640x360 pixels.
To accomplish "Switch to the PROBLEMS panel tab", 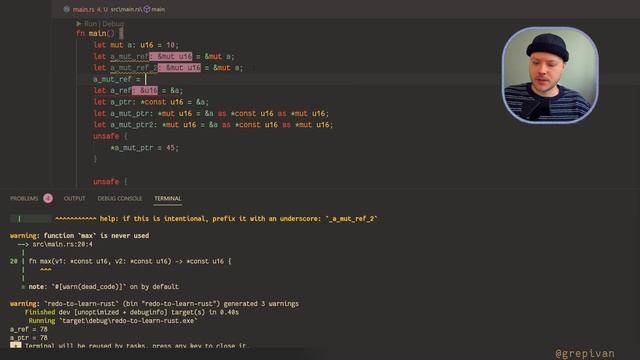I will point(24,198).
